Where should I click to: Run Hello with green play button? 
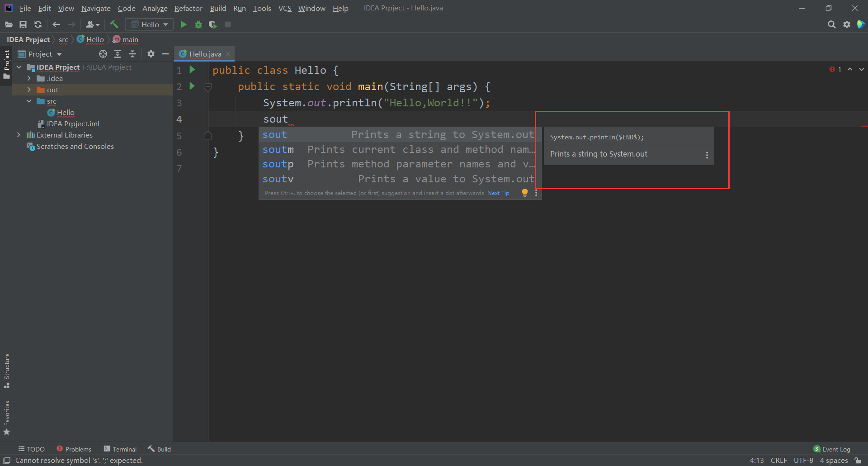tap(184, 24)
